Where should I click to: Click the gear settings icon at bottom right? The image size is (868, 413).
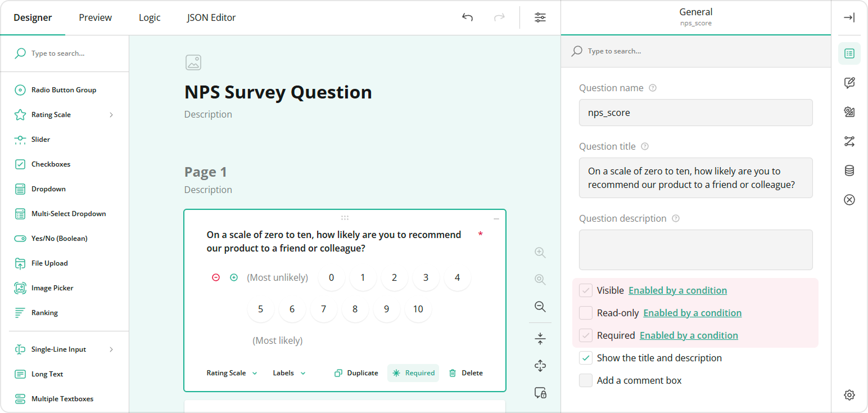coord(849,394)
